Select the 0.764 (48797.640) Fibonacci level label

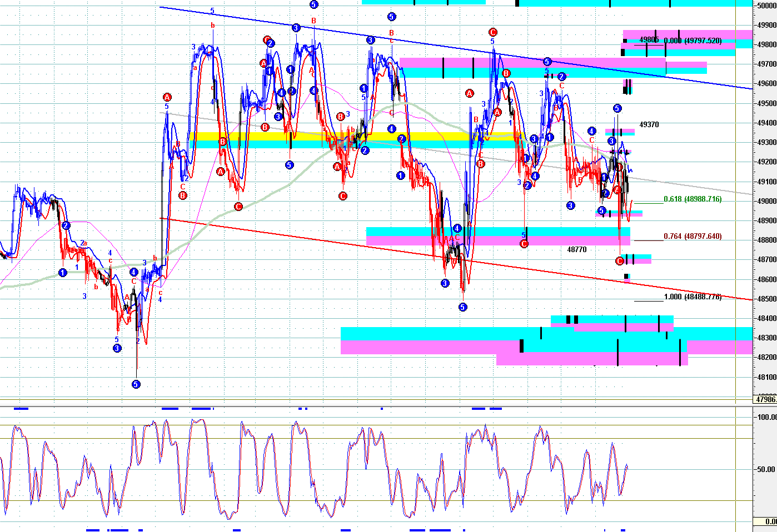pyautogui.click(x=693, y=236)
